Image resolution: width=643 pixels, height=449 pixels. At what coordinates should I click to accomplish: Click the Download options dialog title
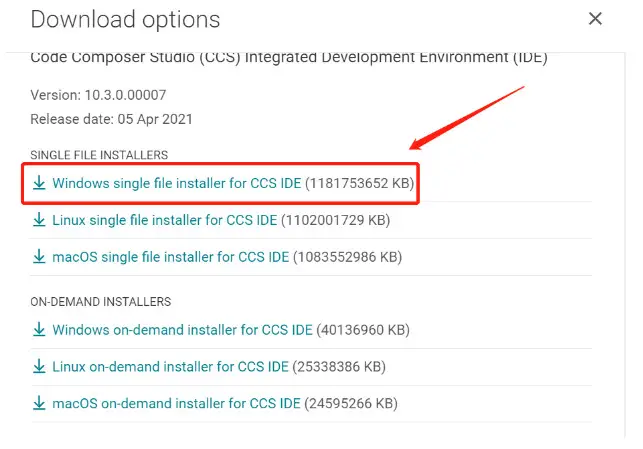point(125,19)
